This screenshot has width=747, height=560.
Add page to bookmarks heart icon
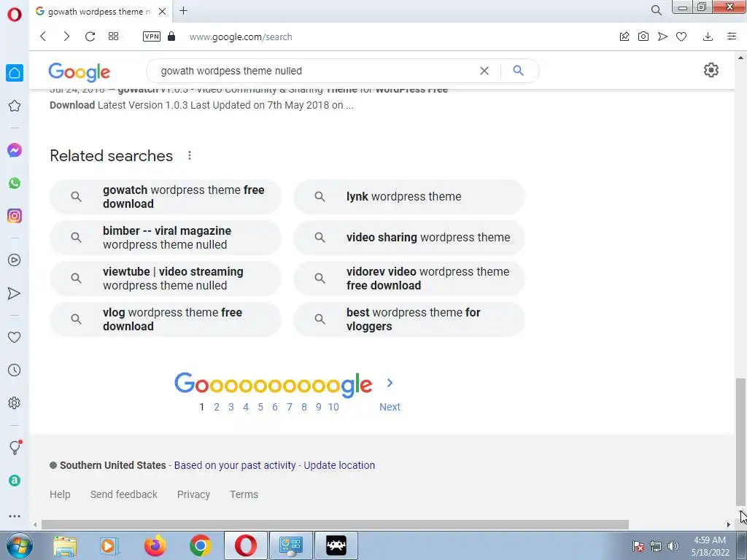point(681,36)
